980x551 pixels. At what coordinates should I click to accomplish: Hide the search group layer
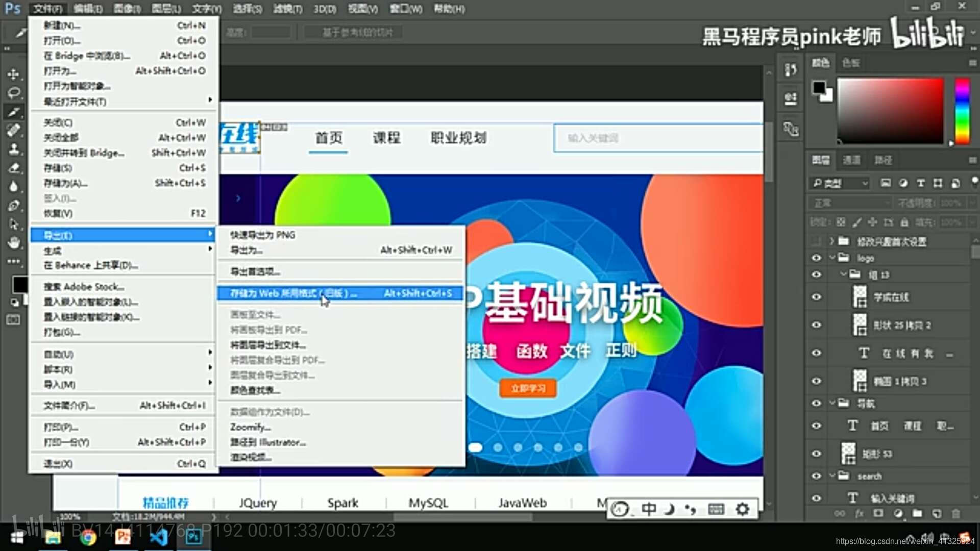click(x=817, y=476)
